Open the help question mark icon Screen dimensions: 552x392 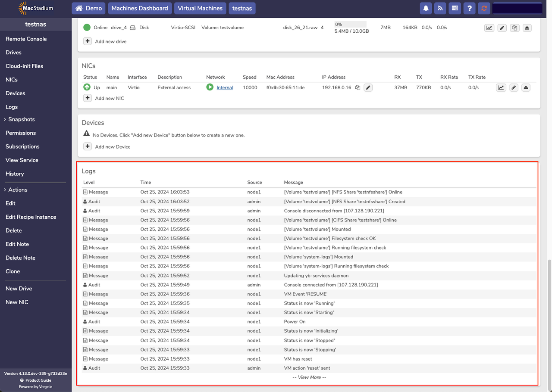[470, 8]
